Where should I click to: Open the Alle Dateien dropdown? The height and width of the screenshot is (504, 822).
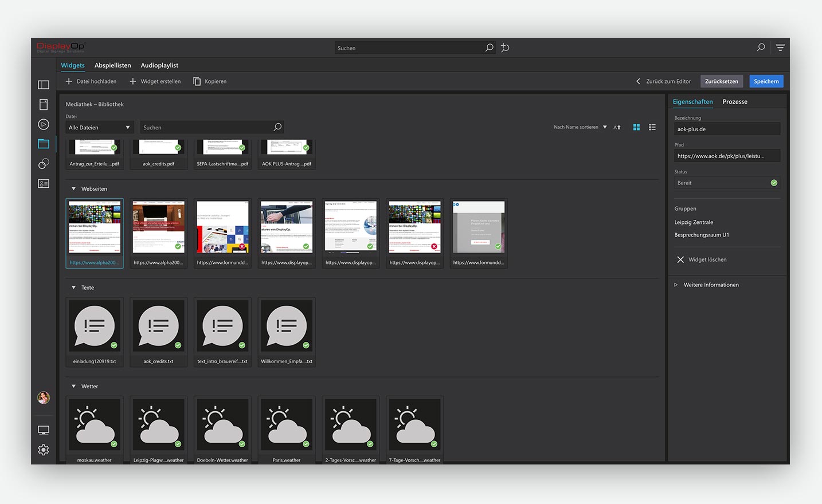pos(100,127)
